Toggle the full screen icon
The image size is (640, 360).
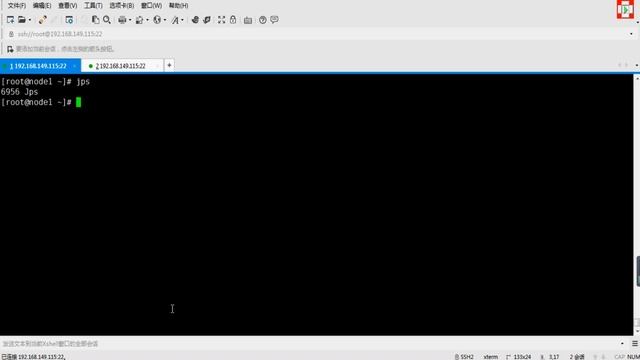coord(221,20)
